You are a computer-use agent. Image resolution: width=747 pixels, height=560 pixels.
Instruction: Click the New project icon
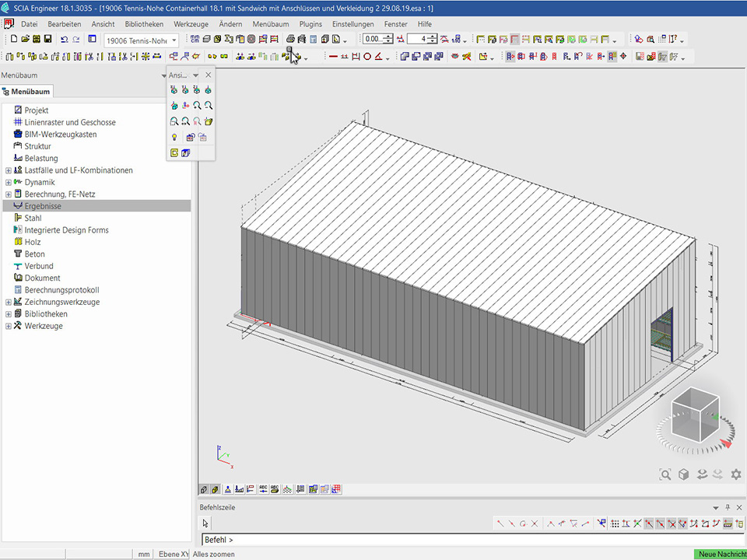point(14,39)
